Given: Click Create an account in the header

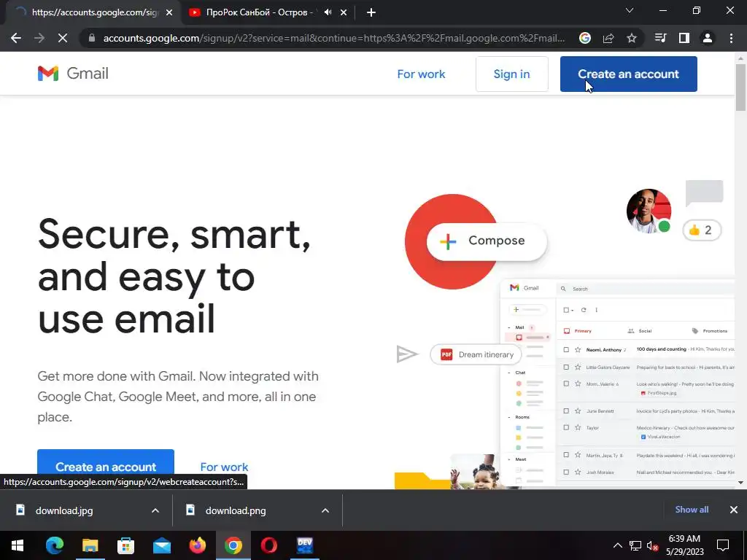Looking at the screenshot, I should point(628,74).
